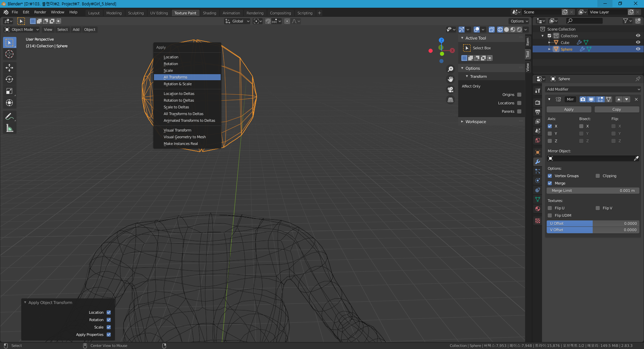Open the Object Data properties green triangle tab

[538, 199]
